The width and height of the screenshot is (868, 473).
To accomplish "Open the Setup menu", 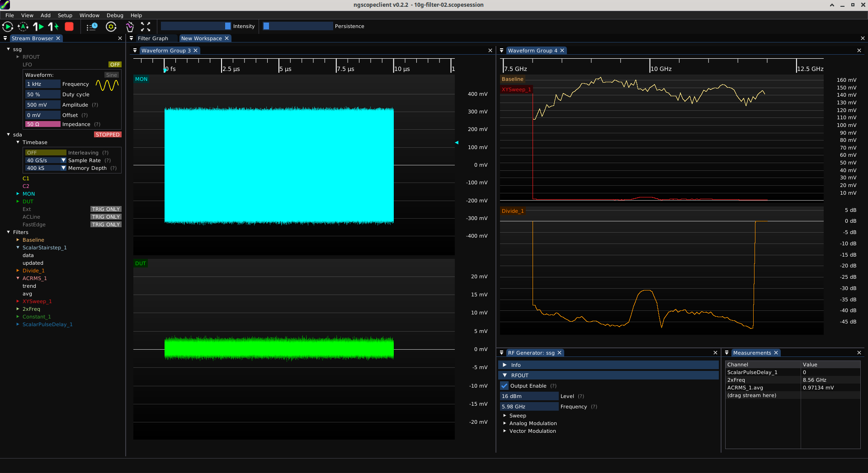I will tap(65, 15).
